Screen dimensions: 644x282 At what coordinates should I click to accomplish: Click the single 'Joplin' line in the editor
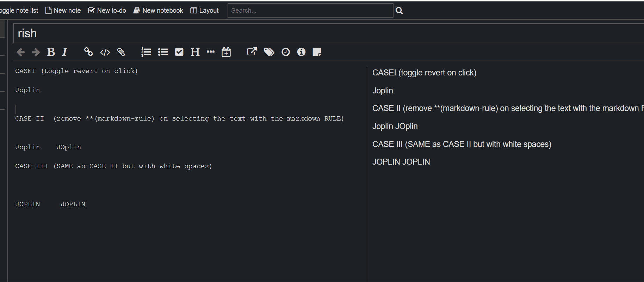tap(27, 90)
